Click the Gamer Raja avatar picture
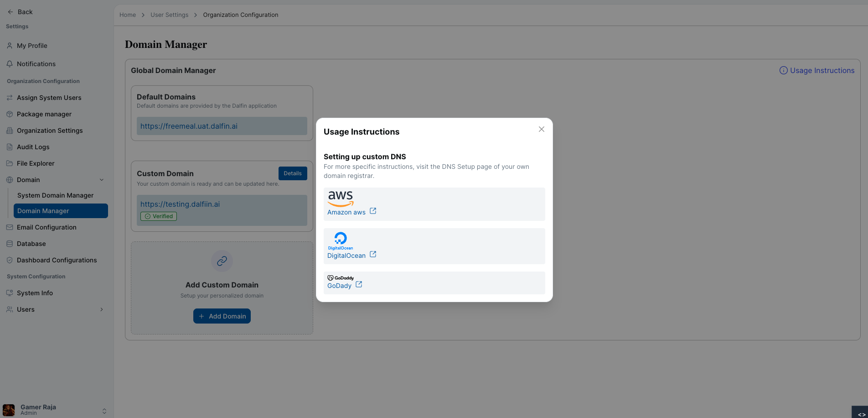 pos(9,410)
